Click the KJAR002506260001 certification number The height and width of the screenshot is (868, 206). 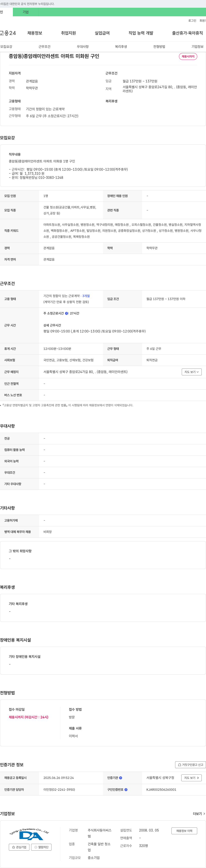click(x=161, y=789)
